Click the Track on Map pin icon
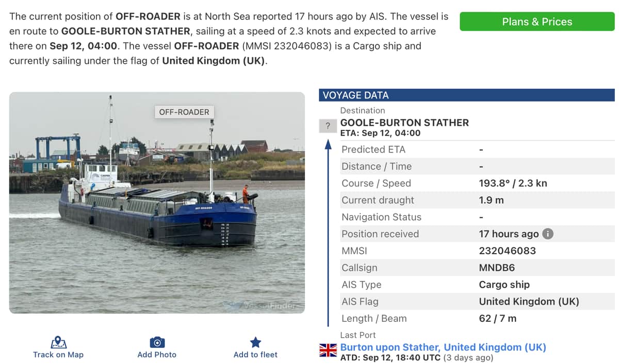This screenshot has height=364, width=619. (58, 342)
